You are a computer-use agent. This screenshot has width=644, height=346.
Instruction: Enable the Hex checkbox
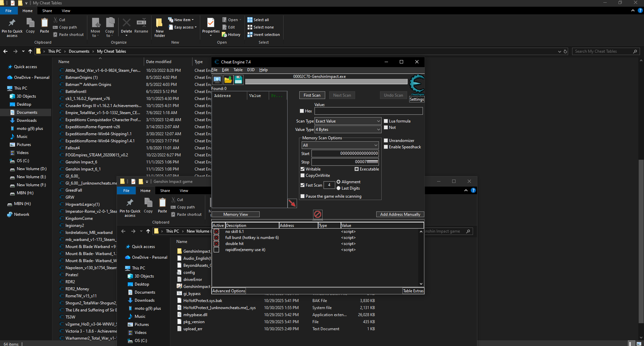click(302, 111)
